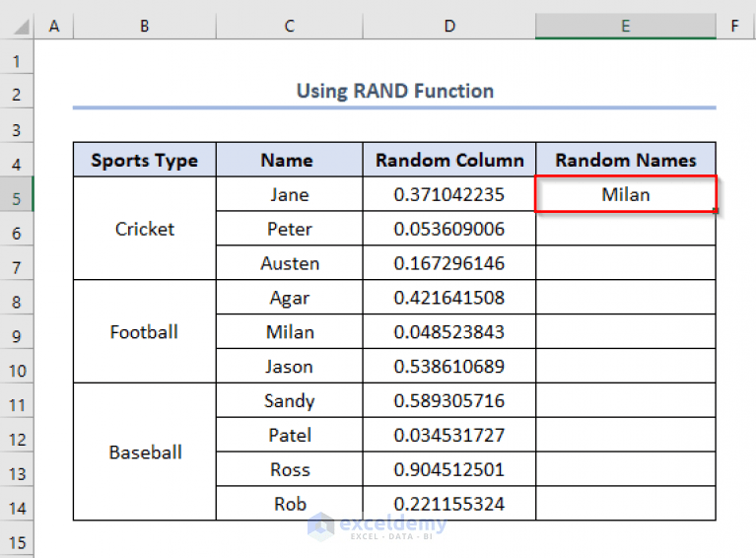Click the 'Rob' name cell
Image resolution: width=756 pixels, height=558 pixels.
click(x=289, y=504)
